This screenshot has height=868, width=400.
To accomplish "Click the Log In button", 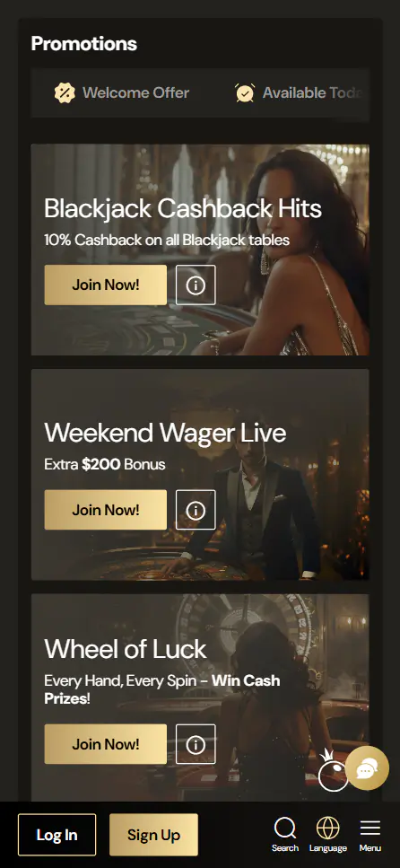I will (x=57, y=835).
